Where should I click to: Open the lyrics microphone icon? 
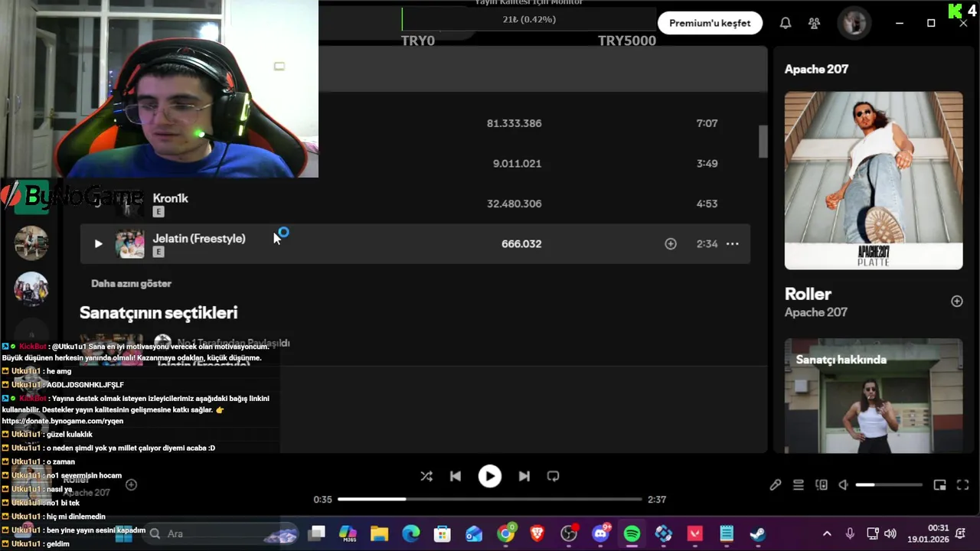coord(776,485)
